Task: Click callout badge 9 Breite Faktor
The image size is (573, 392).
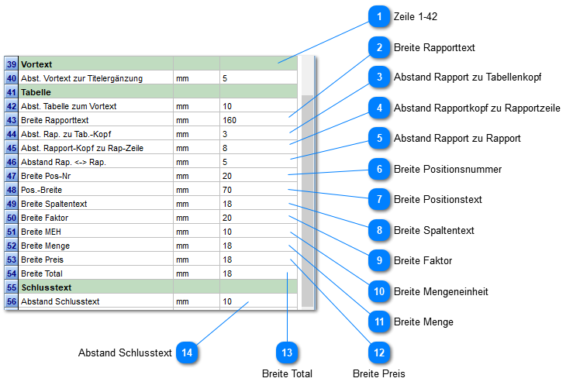Action: [x=379, y=260]
